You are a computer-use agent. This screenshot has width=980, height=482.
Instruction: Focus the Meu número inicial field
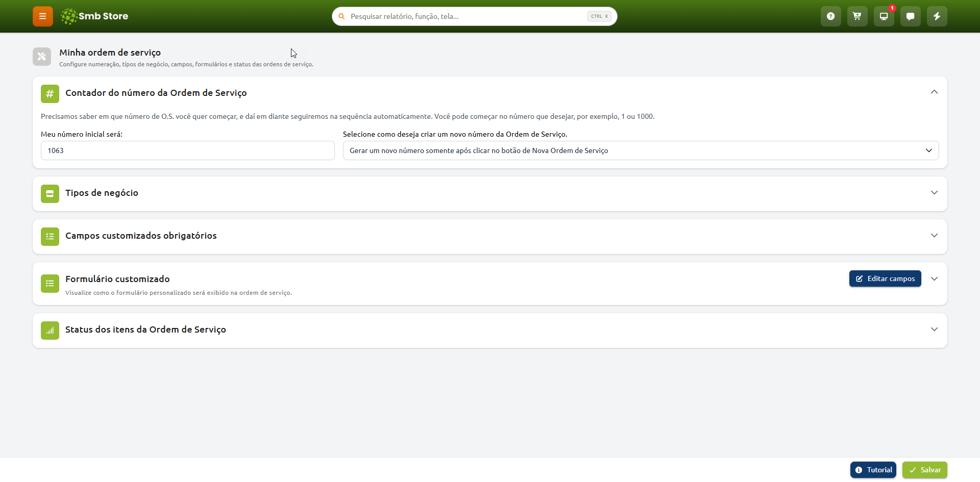click(x=188, y=150)
